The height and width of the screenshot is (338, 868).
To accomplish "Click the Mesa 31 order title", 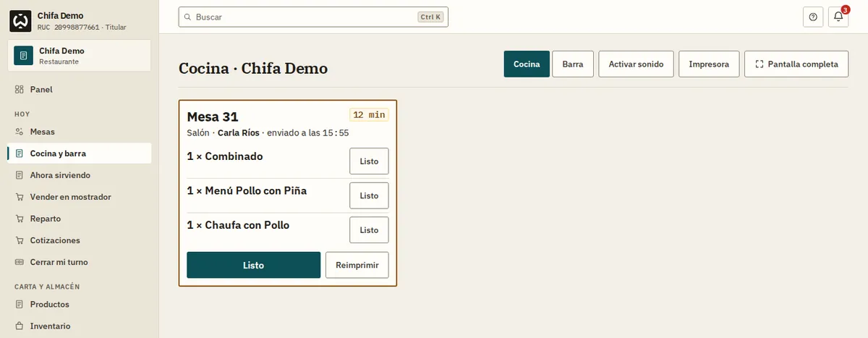I will pyautogui.click(x=213, y=117).
